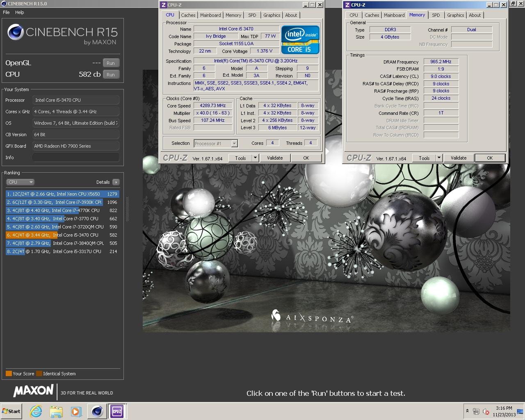Click Validate in left CPU-Z window
Screen dimensions: 525x420
click(x=275, y=158)
